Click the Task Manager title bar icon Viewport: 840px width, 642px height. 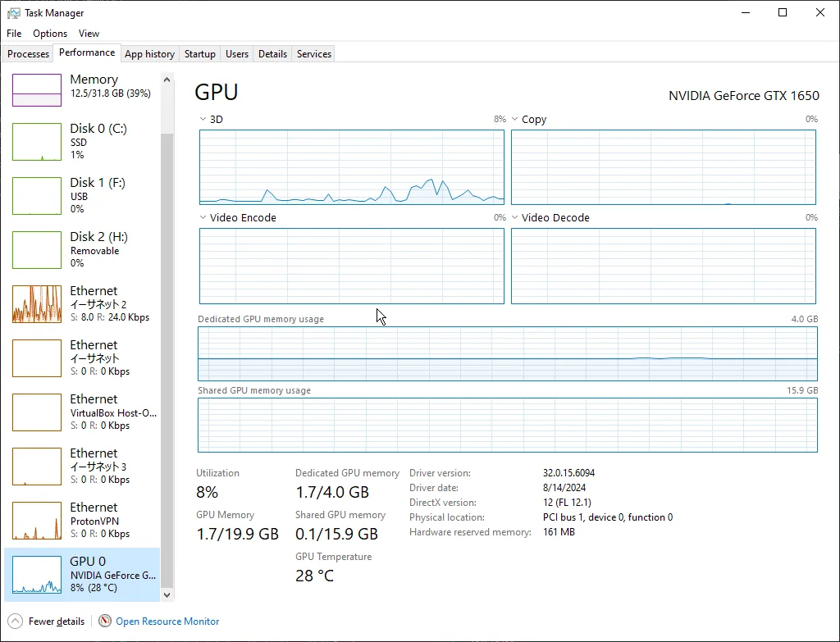coord(14,13)
